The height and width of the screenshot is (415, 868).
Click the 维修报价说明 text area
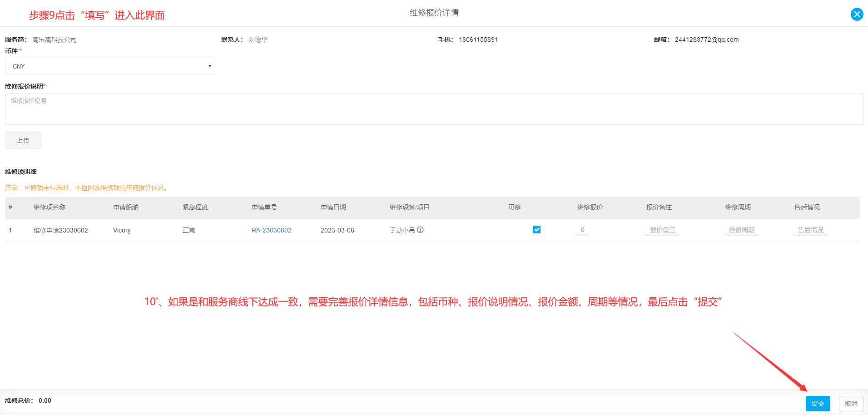click(x=434, y=109)
